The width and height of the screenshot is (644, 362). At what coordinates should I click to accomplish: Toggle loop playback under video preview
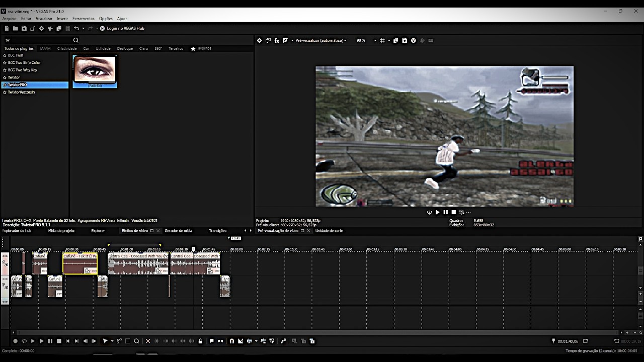click(x=429, y=212)
